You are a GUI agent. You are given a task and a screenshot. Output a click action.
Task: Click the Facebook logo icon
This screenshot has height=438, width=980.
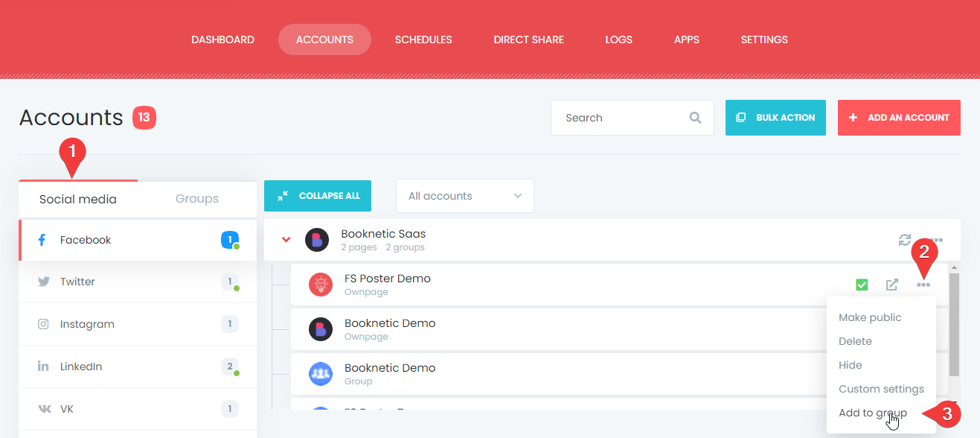pyautogui.click(x=42, y=240)
